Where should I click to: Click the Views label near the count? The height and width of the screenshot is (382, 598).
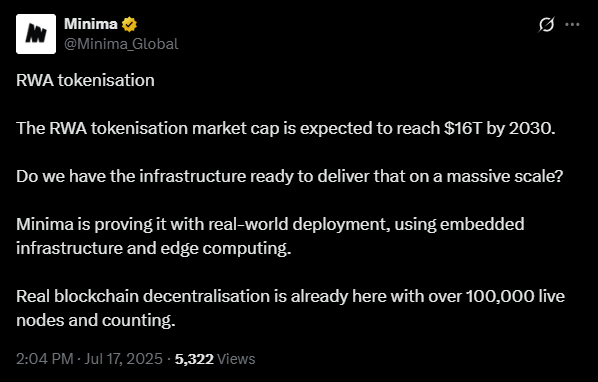pyautogui.click(x=236, y=359)
